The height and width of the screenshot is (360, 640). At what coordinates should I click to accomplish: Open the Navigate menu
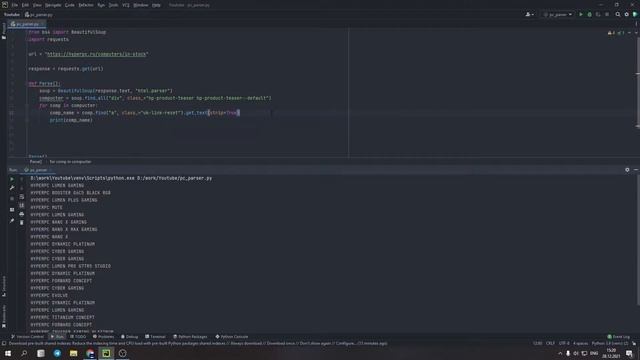53,5
